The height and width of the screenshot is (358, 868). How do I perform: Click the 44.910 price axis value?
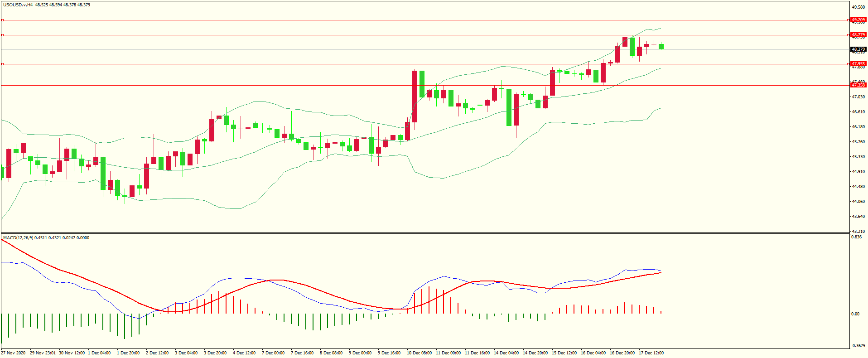[858, 172]
